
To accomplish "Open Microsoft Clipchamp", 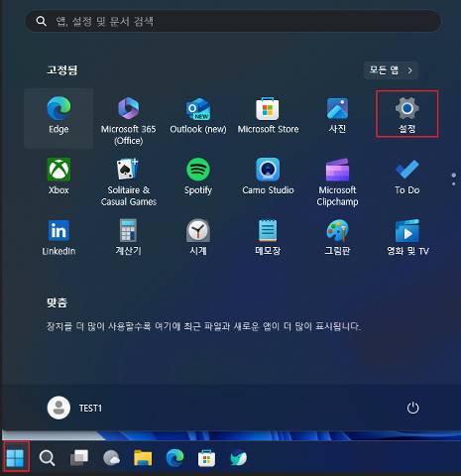I will point(337,182).
